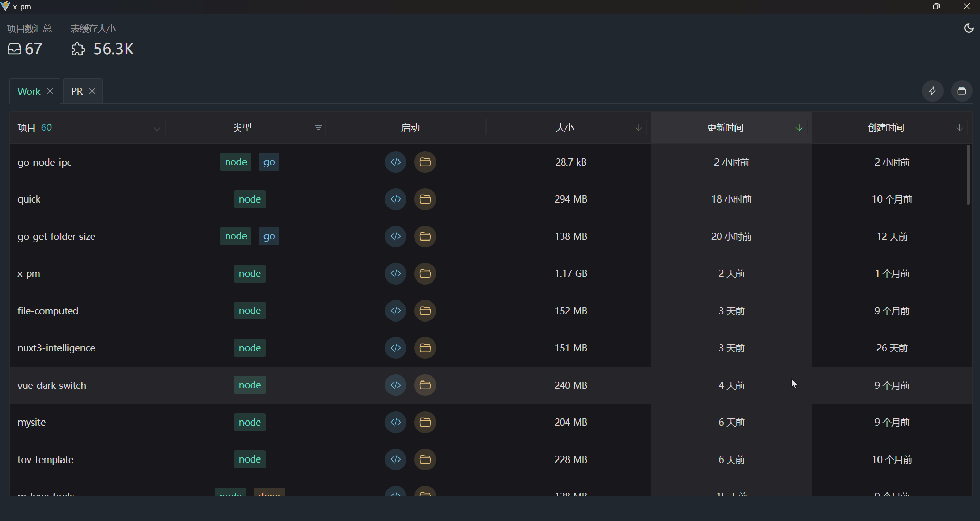Open quick project in code editor
980x521 pixels.
395,199
